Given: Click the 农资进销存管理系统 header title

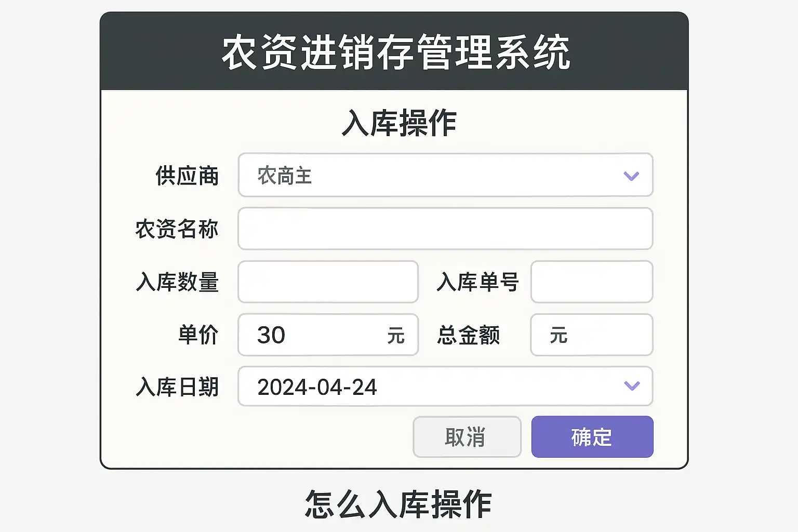Looking at the screenshot, I should (396, 52).
